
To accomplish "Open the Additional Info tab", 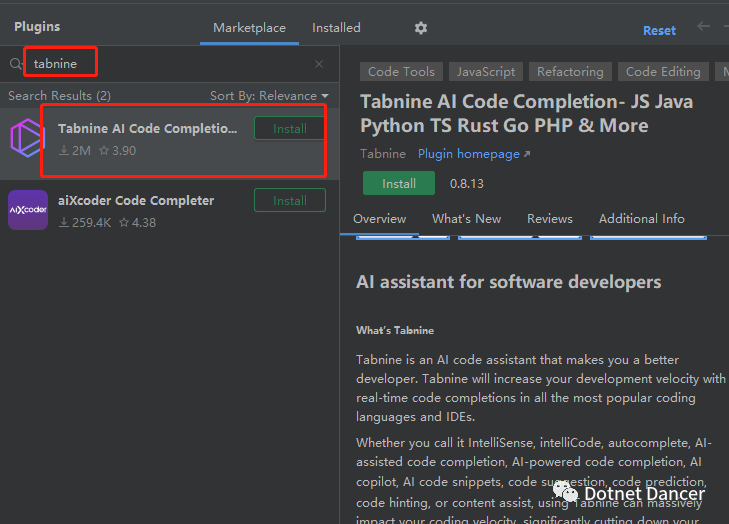I will (641, 219).
